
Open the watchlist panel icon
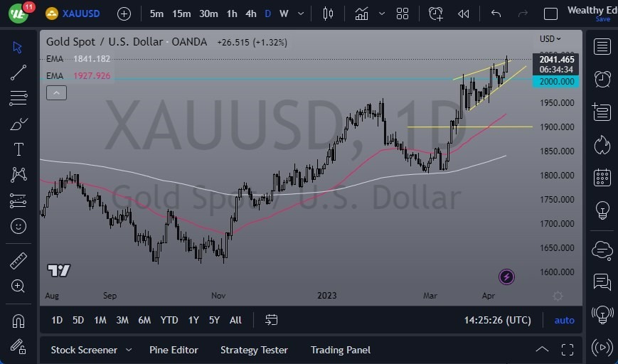pyautogui.click(x=602, y=46)
